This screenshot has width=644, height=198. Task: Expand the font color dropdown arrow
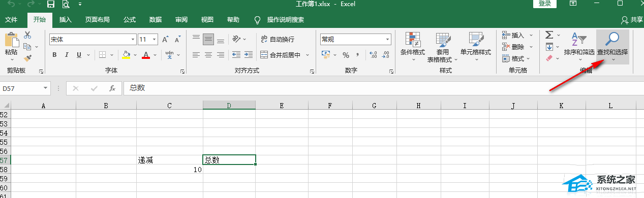[155, 55]
